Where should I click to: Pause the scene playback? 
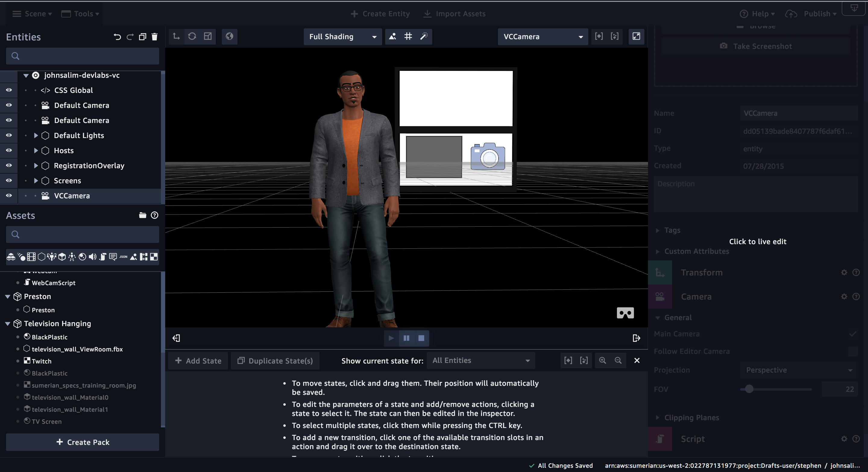pyautogui.click(x=406, y=338)
